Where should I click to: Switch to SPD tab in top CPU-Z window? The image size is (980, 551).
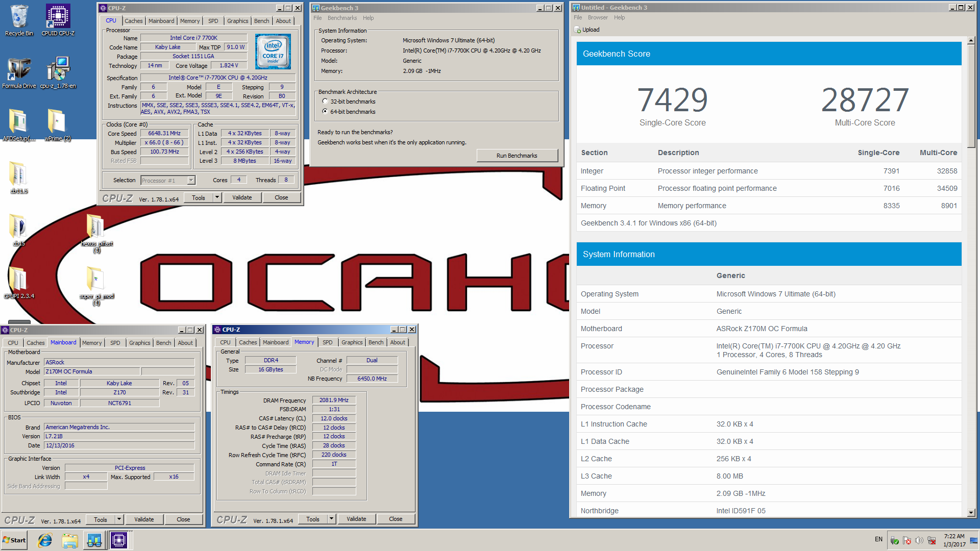click(x=213, y=21)
